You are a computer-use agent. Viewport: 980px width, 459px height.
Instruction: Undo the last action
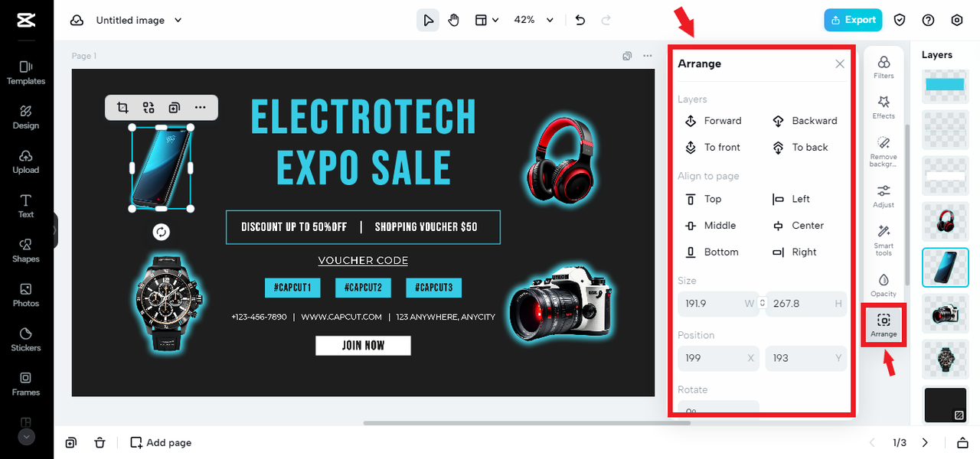click(x=580, y=20)
